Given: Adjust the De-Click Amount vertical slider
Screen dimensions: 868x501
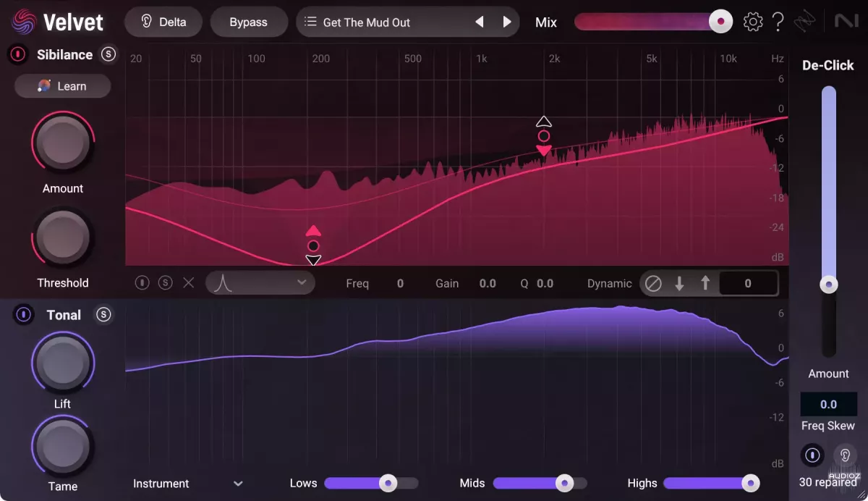Looking at the screenshot, I should [829, 221].
